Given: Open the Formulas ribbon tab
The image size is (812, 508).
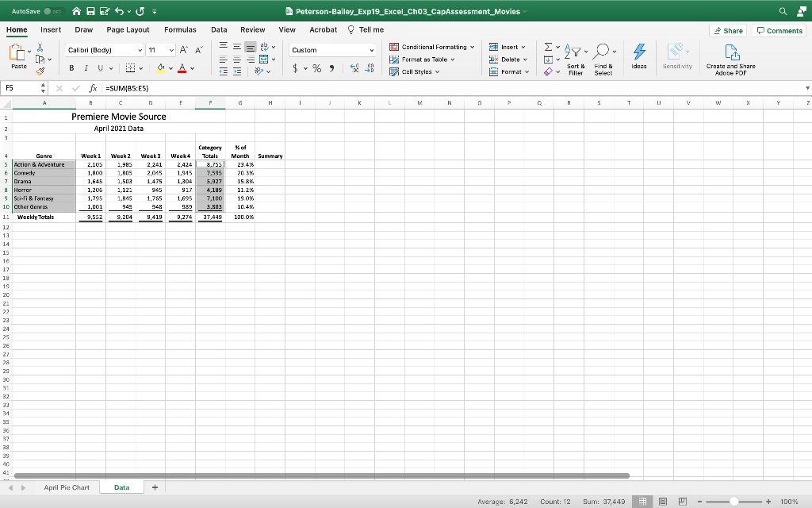Looking at the screenshot, I should pyautogui.click(x=180, y=29).
